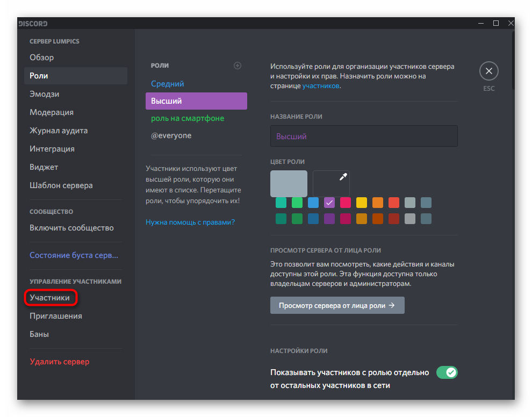Viewport: 532px width, 417px height.
Task: Open Журнал аудита audit log
Action: [59, 131]
